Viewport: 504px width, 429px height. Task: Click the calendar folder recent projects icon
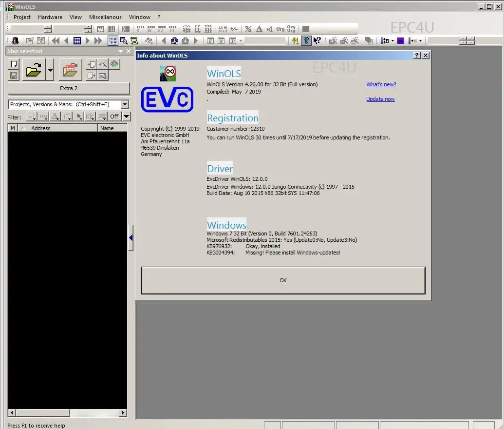point(71,70)
